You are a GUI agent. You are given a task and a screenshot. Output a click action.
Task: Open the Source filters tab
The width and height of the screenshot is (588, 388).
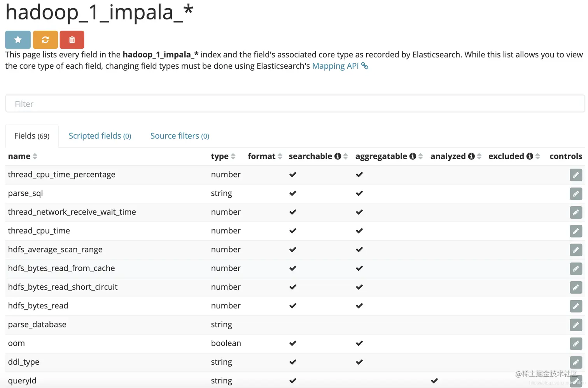click(180, 136)
